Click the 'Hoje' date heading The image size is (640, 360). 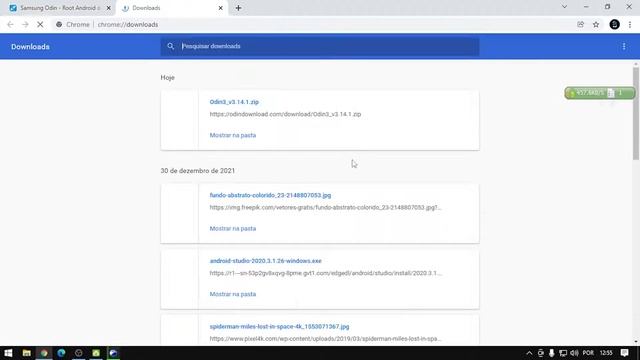(x=167, y=78)
